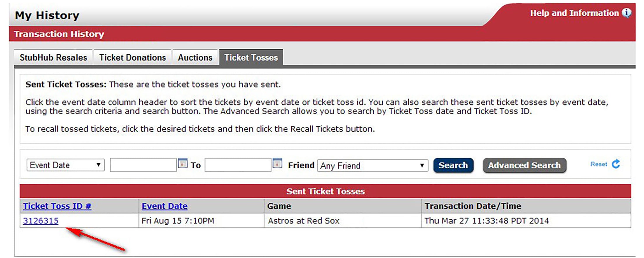Image resolution: width=644 pixels, height=258 pixels.
Task: Sort by Event Date column header
Action: [164, 206]
